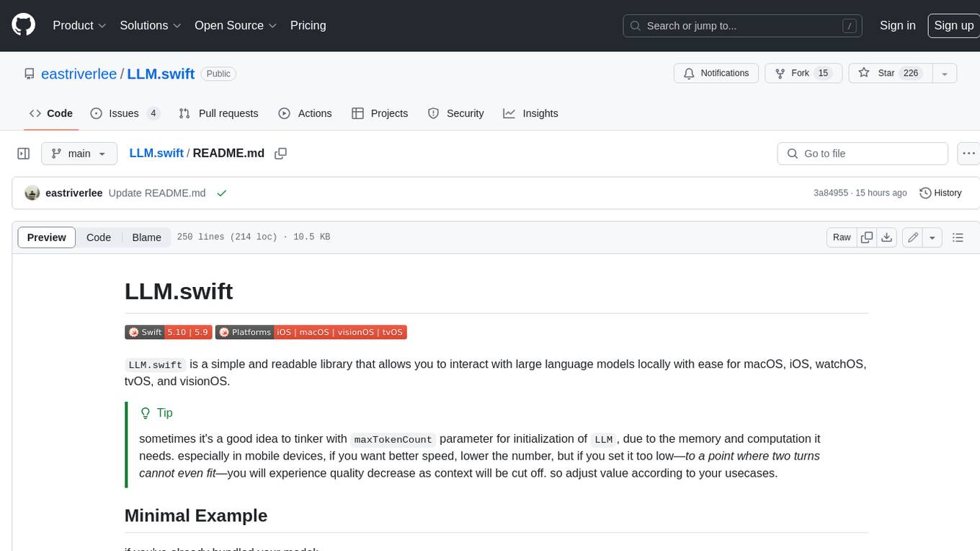Viewport: 980px width, 551px height.
Task: Click the Sign up button
Action: click(x=953, y=25)
